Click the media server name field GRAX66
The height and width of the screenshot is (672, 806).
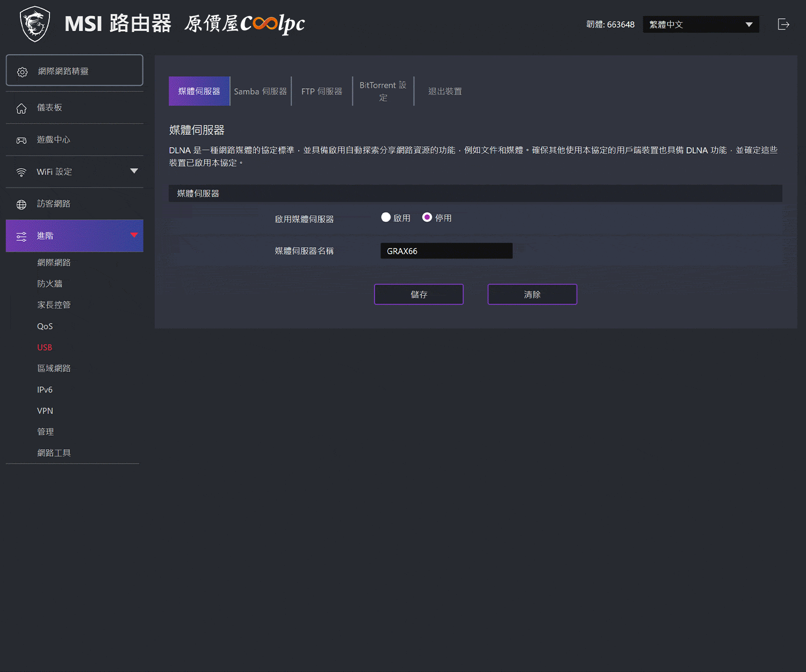(x=446, y=251)
